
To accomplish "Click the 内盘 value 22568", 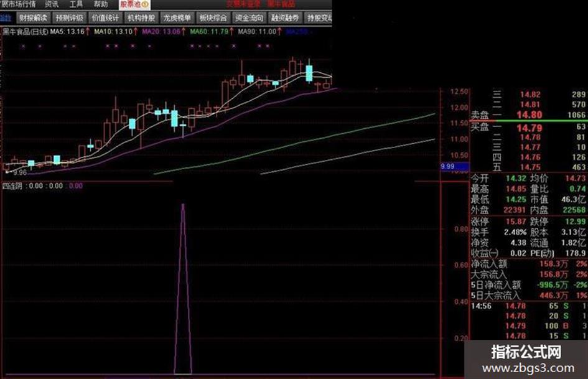I will pyautogui.click(x=574, y=210).
